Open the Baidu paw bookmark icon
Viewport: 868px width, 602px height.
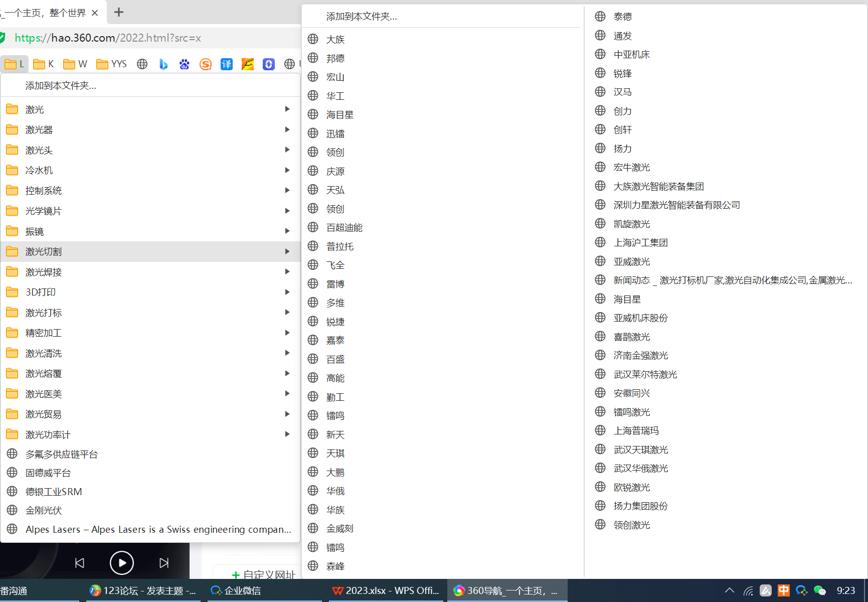click(x=185, y=64)
